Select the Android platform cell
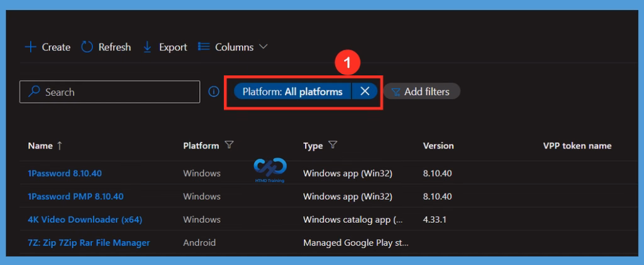This screenshot has width=644, height=265. 199,243
